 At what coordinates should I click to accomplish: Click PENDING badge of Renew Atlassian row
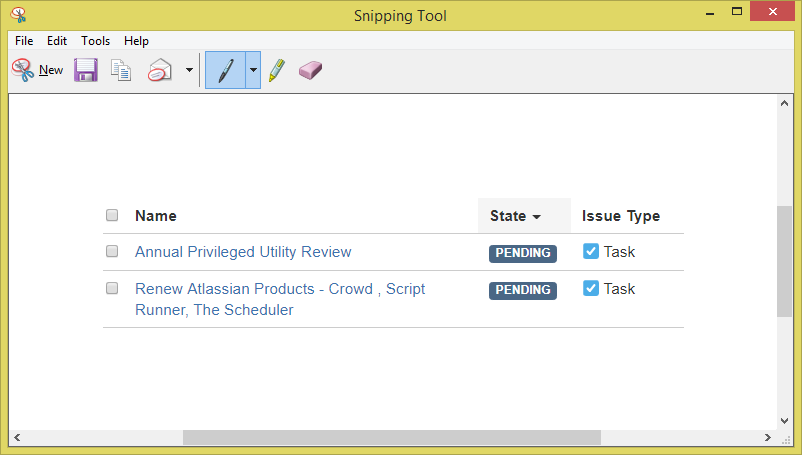tap(523, 290)
